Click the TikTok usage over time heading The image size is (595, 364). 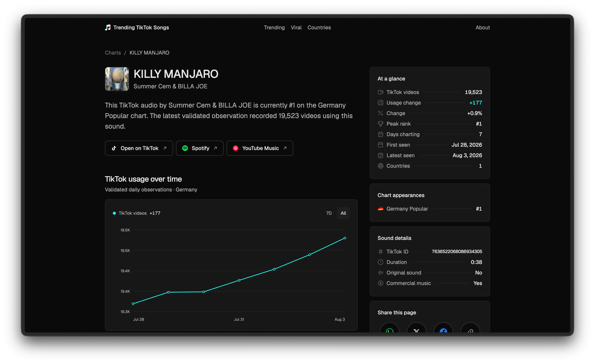tap(143, 179)
